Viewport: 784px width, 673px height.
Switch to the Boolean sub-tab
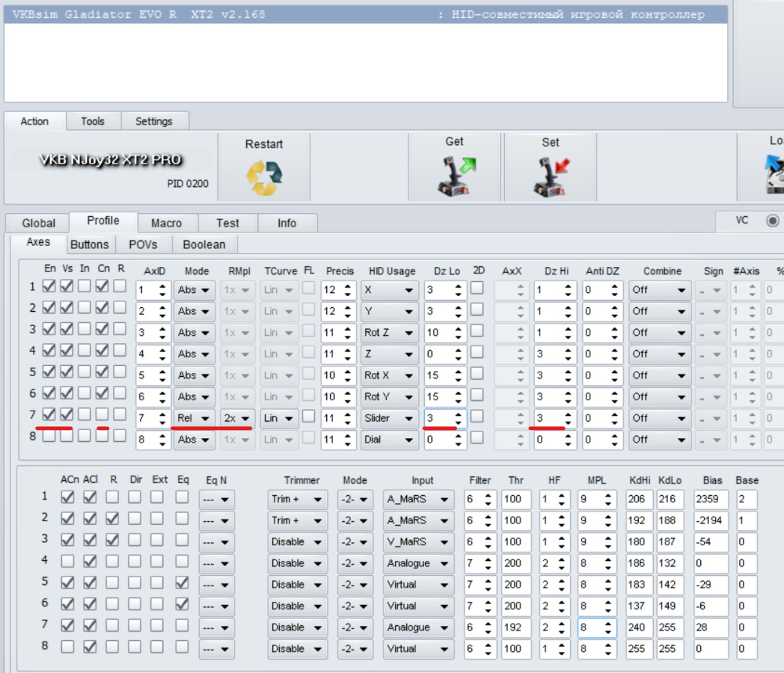click(204, 245)
